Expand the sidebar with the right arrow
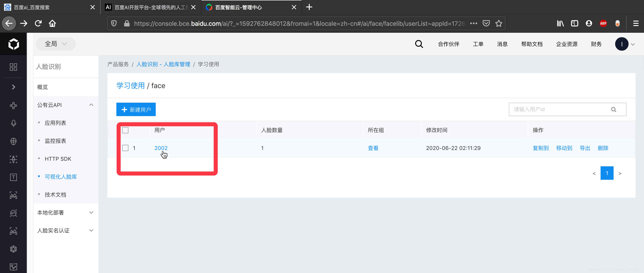Image resolution: width=644 pixels, height=273 pixels. [x=13, y=87]
